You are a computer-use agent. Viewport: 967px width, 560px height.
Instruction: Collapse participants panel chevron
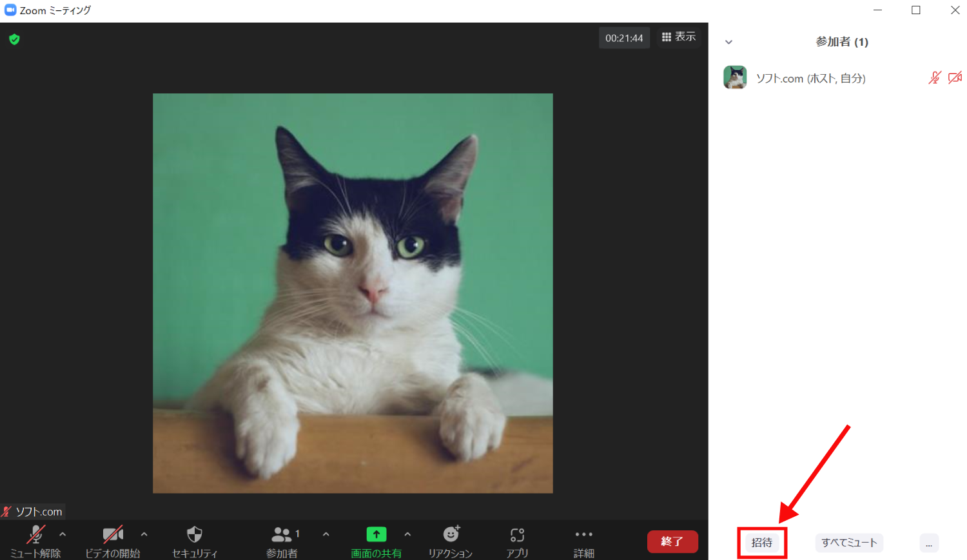coord(728,42)
